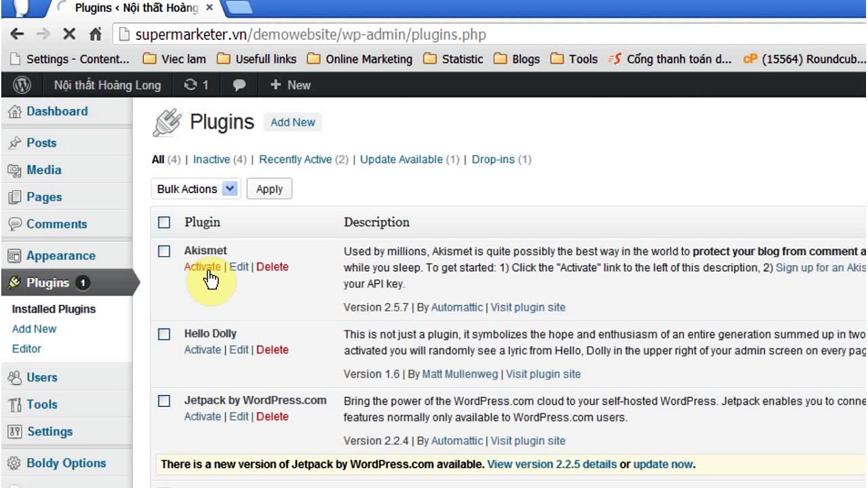Close the Plugins browser tab
Viewport: 868px width, 488px height.
(x=209, y=8)
